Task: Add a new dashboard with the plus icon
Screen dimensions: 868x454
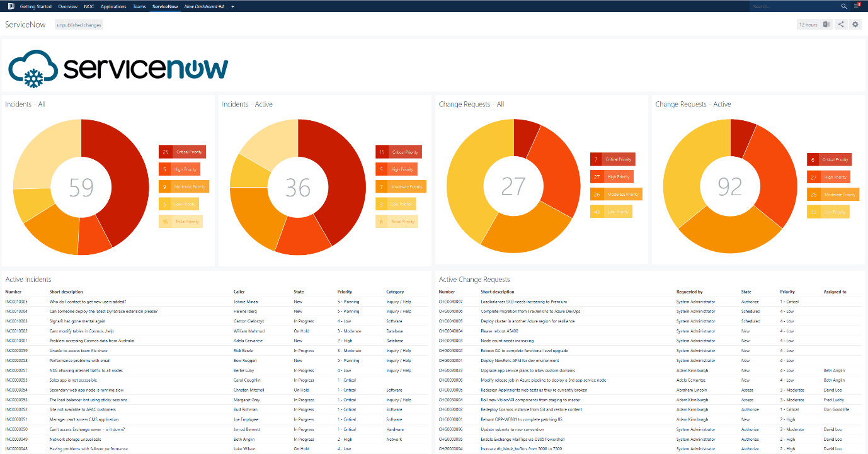Action: [x=232, y=6]
